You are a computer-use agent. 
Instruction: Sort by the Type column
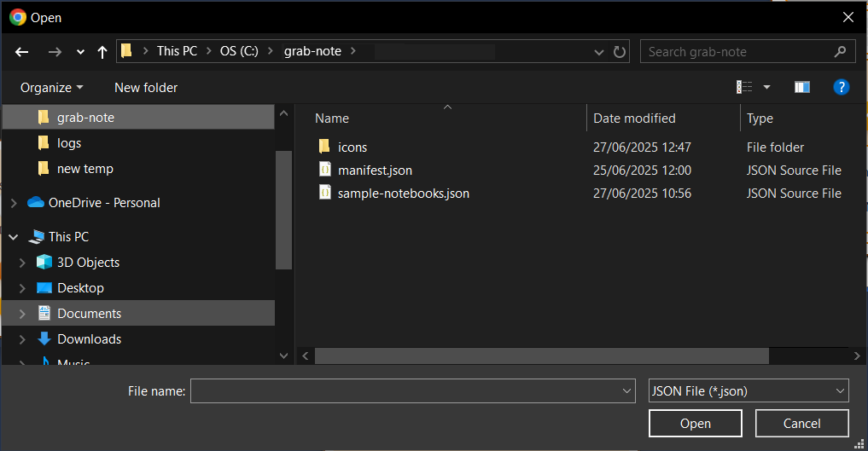[x=760, y=119]
